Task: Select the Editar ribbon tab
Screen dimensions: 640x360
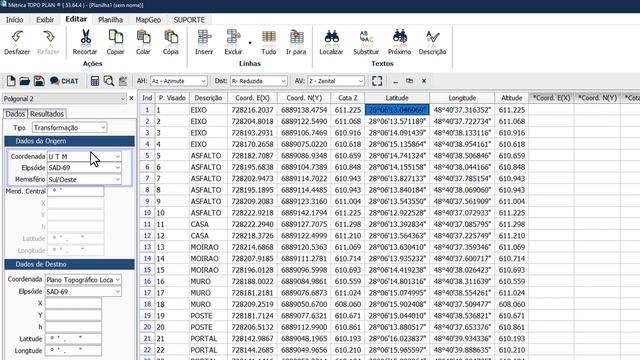Action: tap(76, 19)
